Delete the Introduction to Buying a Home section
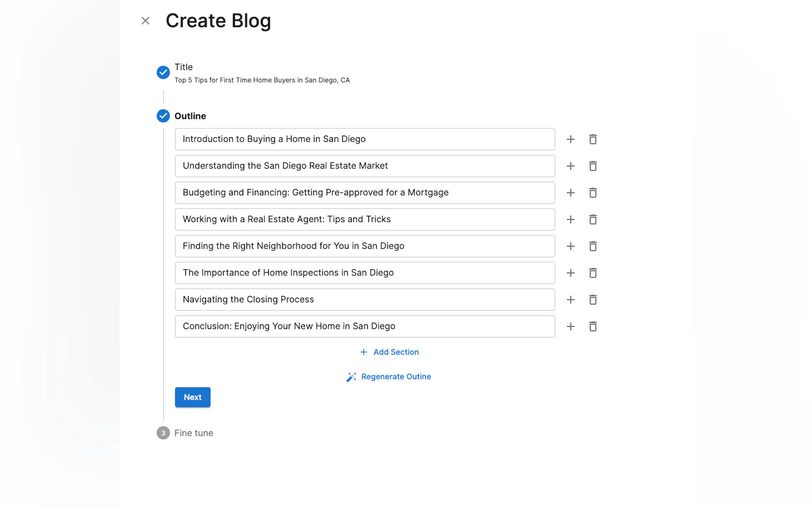The image size is (812, 508). [592, 139]
